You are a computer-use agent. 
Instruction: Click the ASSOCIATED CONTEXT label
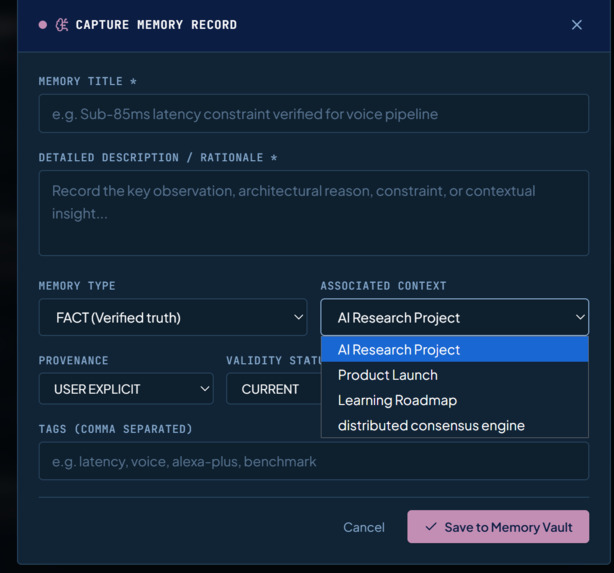tap(383, 286)
